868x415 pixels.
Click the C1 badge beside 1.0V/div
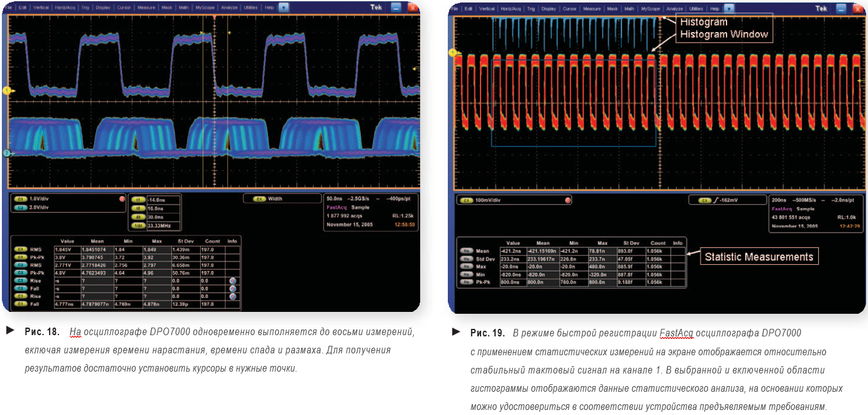coord(21,199)
